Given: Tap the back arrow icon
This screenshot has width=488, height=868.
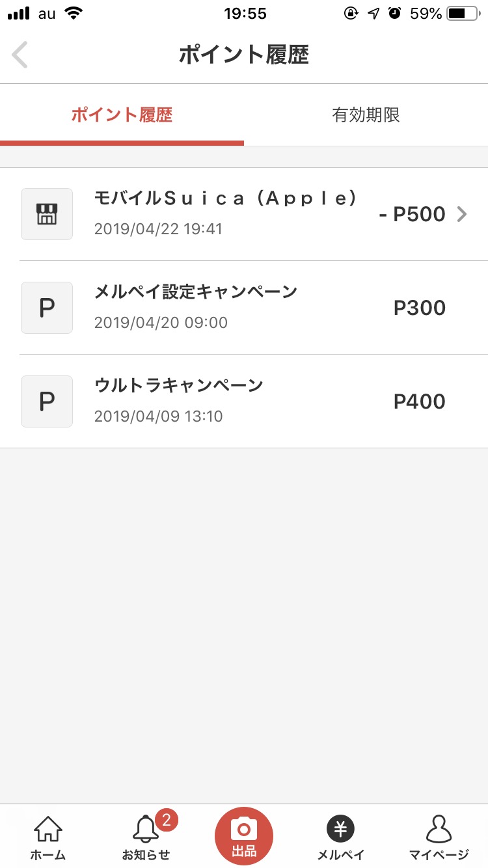Looking at the screenshot, I should pyautogui.click(x=20, y=55).
